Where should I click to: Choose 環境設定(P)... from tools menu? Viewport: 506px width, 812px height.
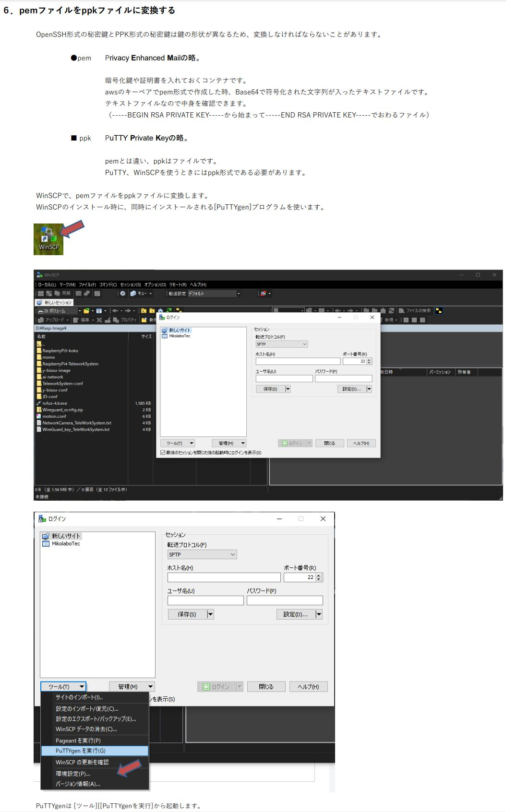(x=95, y=774)
